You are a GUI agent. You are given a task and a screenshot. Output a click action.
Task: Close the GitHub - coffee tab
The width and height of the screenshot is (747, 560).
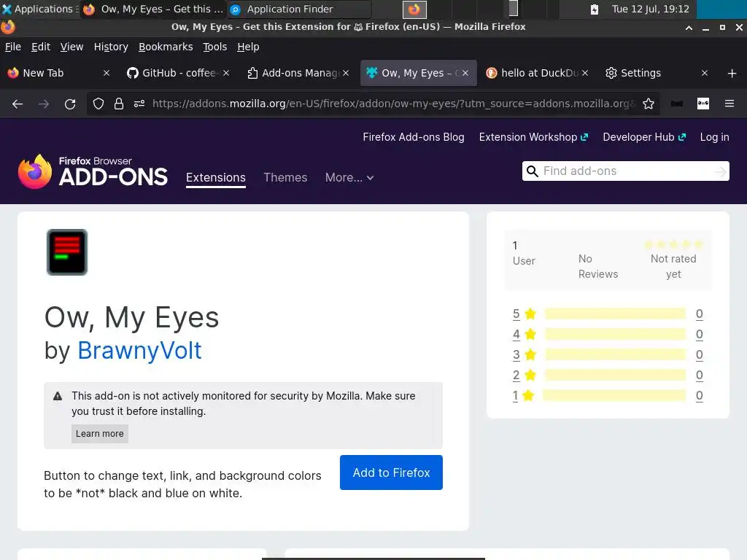[226, 73]
